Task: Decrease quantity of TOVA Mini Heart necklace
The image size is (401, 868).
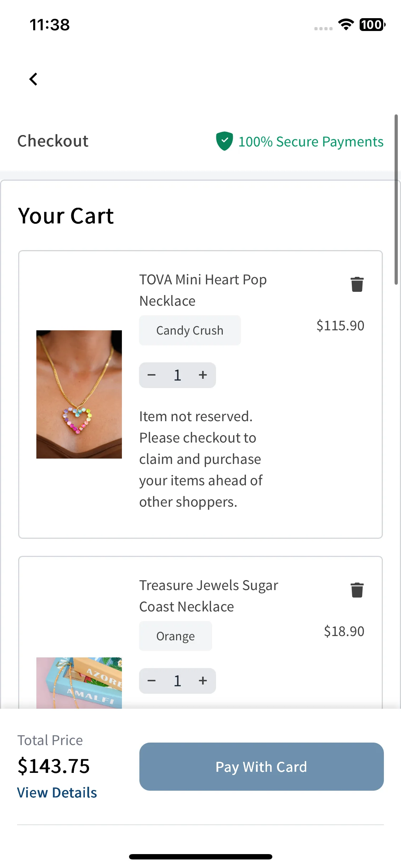Action: 151,375
